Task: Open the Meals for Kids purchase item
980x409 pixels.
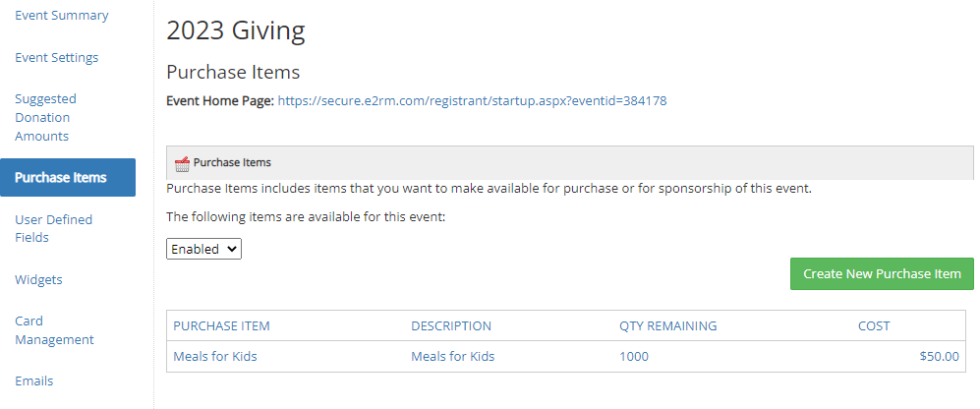Action: pyautogui.click(x=215, y=357)
